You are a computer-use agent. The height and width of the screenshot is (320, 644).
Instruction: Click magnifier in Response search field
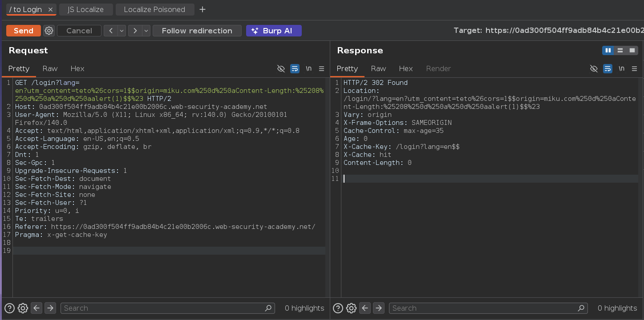581,308
